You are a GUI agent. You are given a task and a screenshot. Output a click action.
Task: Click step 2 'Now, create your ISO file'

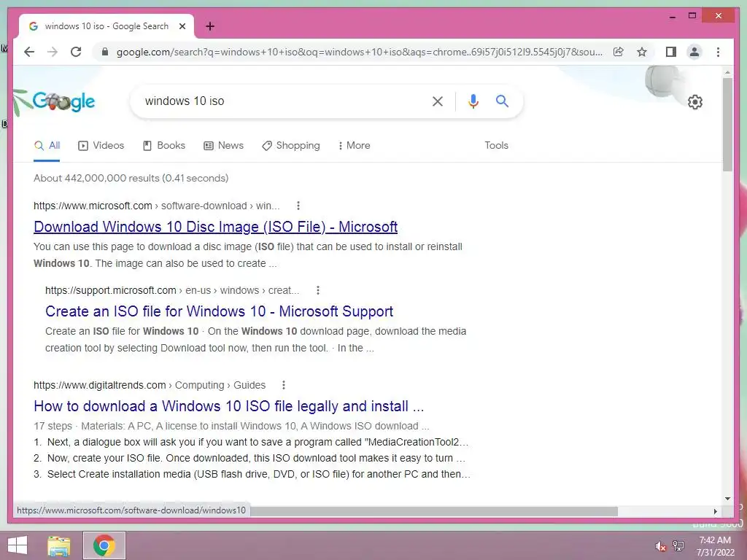(x=249, y=458)
